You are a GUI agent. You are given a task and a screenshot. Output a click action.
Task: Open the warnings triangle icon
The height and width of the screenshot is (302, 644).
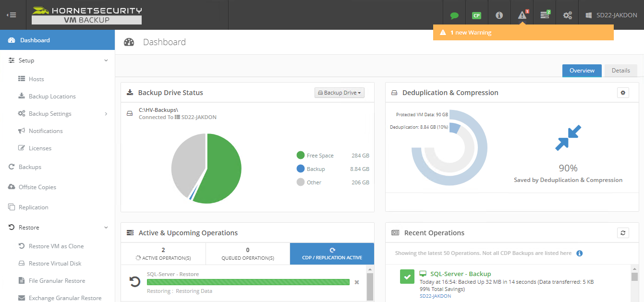click(522, 15)
